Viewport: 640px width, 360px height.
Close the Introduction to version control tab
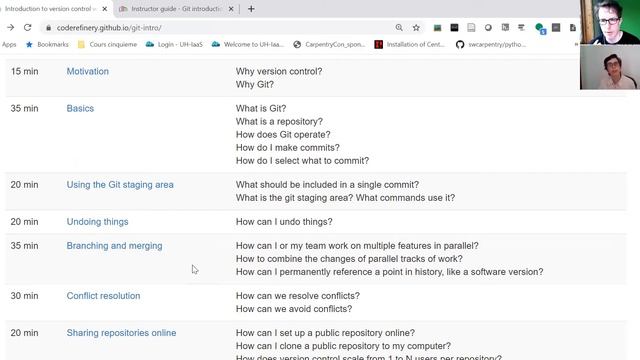(104, 9)
